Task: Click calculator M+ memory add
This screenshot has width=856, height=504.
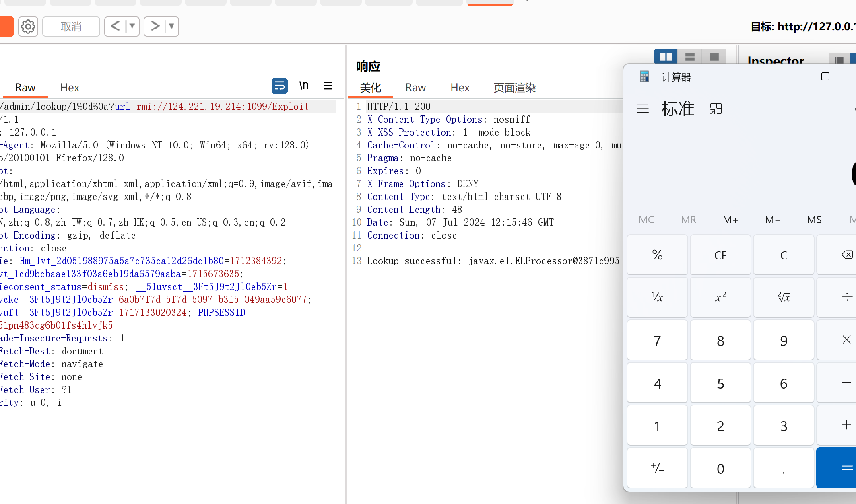Action: (730, 220)
